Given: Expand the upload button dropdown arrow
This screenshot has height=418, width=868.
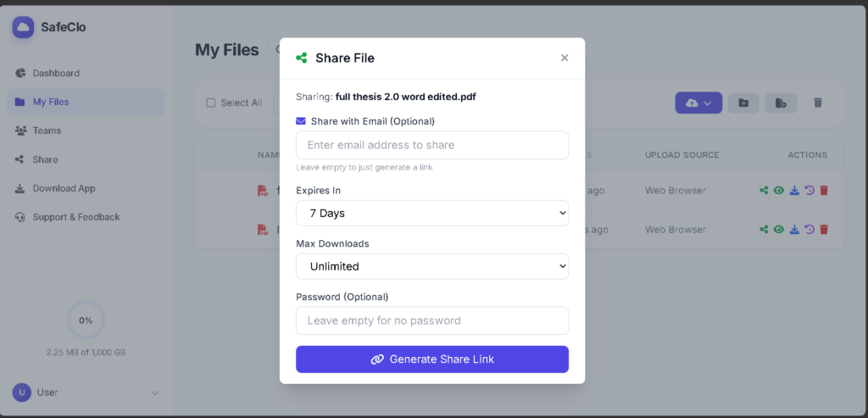Looking at the screenshot, I should 708,103.
